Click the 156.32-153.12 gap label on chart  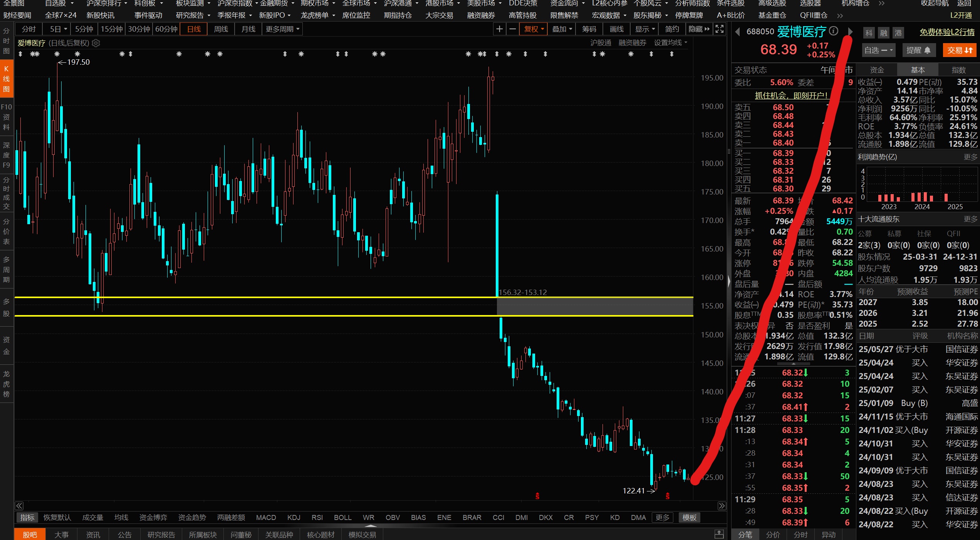523,292
